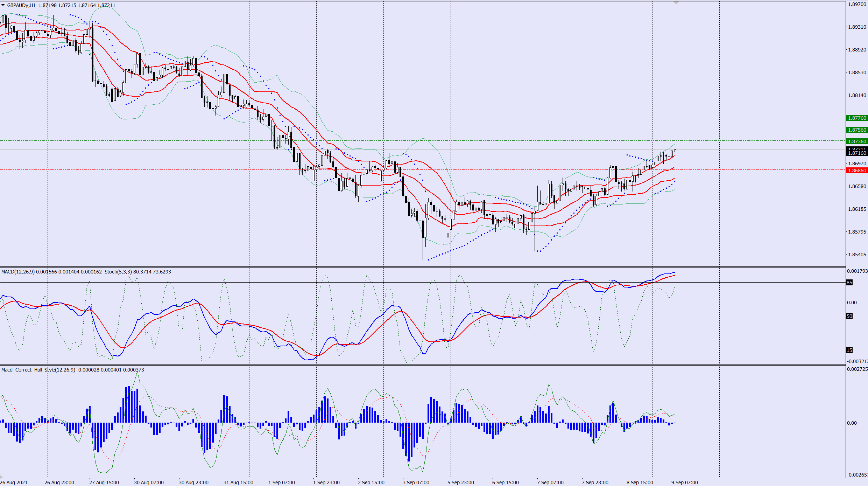
Task: Click the 1.89310 price on the scale
Action: coord(857,27)
